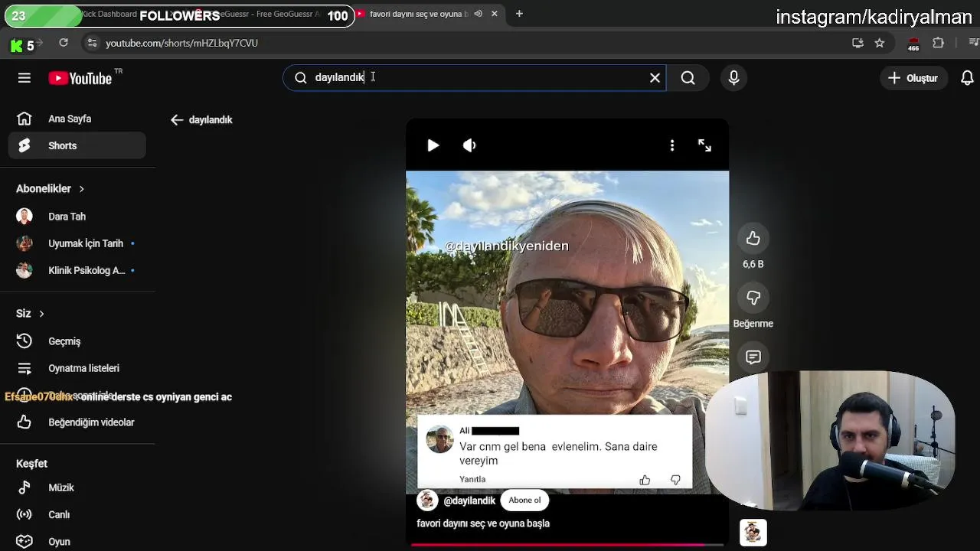Open the @dayilandik channel link
This screenshot has width=980, height=551.
pyautogui.click(x=469, y=500)
